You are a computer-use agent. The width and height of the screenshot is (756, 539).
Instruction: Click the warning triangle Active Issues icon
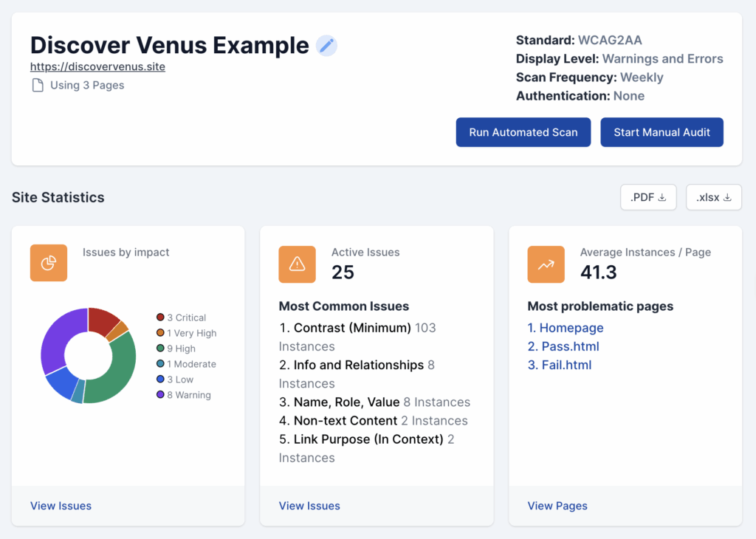tap(297, 264)
